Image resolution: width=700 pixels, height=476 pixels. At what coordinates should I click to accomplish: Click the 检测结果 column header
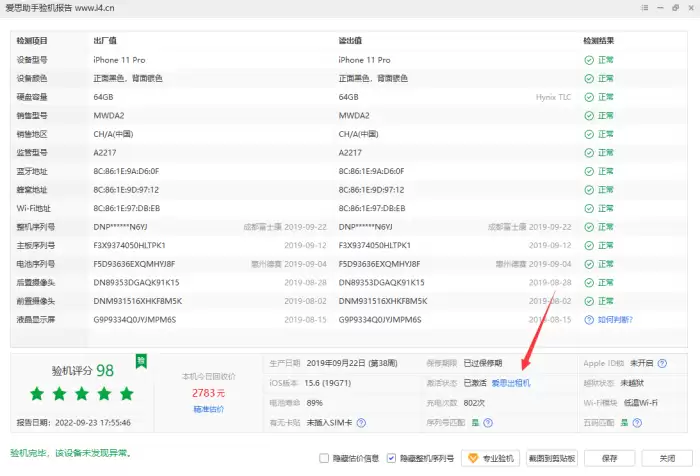click(599, 41)
